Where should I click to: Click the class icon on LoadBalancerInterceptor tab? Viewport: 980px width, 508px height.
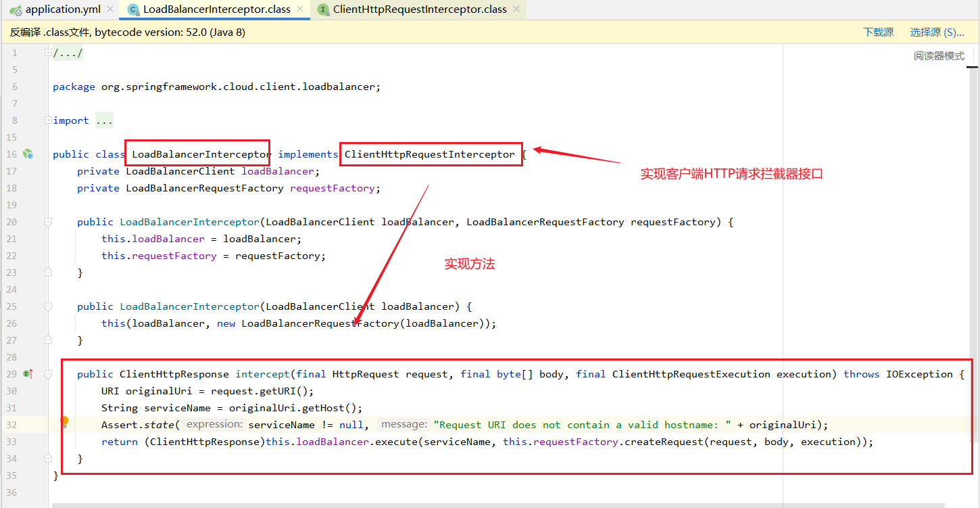pyautogui.click(x=134, y=9)
